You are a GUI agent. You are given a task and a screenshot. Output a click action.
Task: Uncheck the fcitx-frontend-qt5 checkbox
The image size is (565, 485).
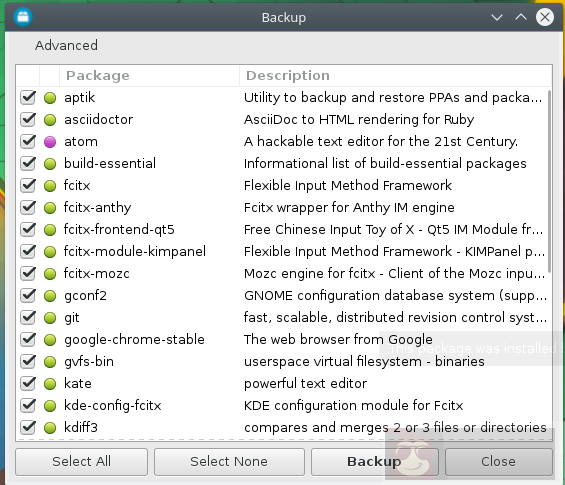[28, 229]
